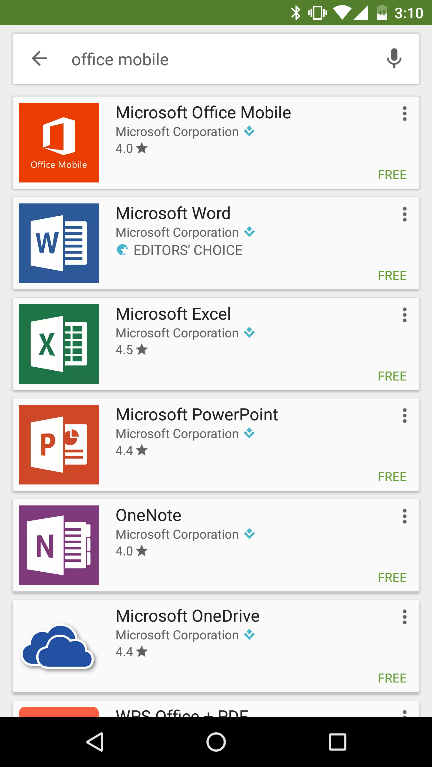Tap FREE on Microsoft Excel listing
This screenshot has height=767, width=432.
coord(392,376)
